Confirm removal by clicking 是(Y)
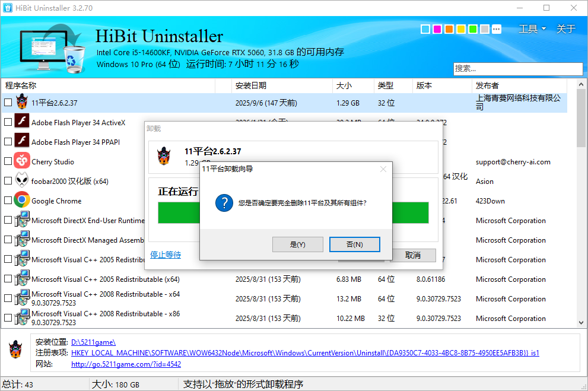The image size is (588, 391). 298,244
